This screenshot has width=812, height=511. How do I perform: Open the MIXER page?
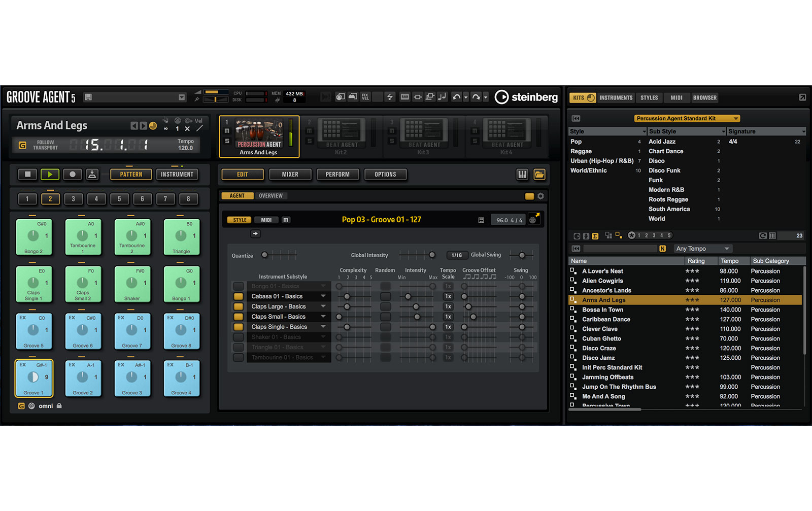tap(290, 175)
